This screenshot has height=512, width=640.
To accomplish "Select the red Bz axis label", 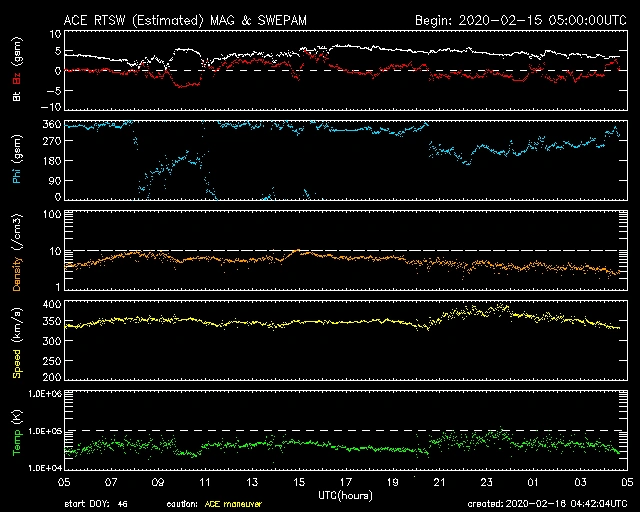I will click(x=17, y=77).
